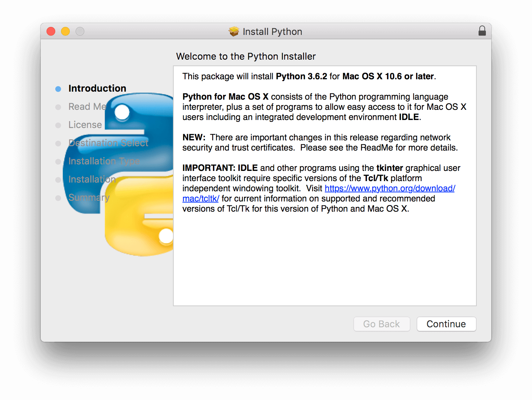532x400 pixels.
Task: Open the Read Me section
Action: pos(87,107)
